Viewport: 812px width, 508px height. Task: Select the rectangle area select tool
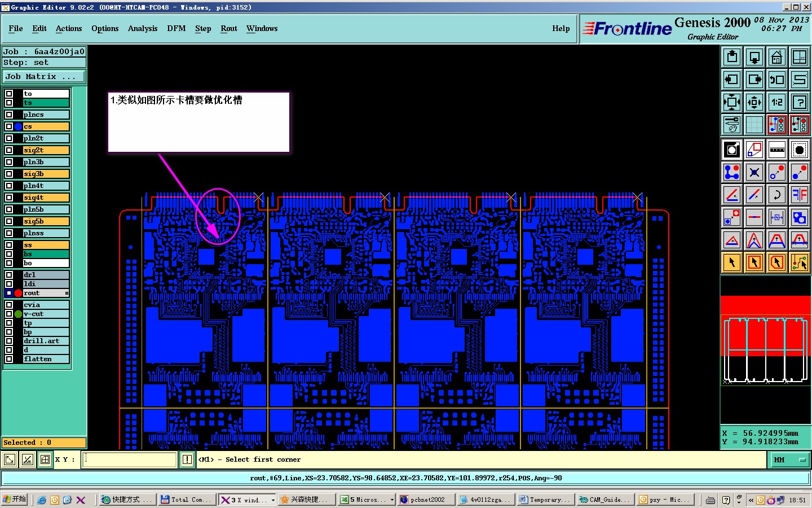pyautogui.click(x=754, y=262)
